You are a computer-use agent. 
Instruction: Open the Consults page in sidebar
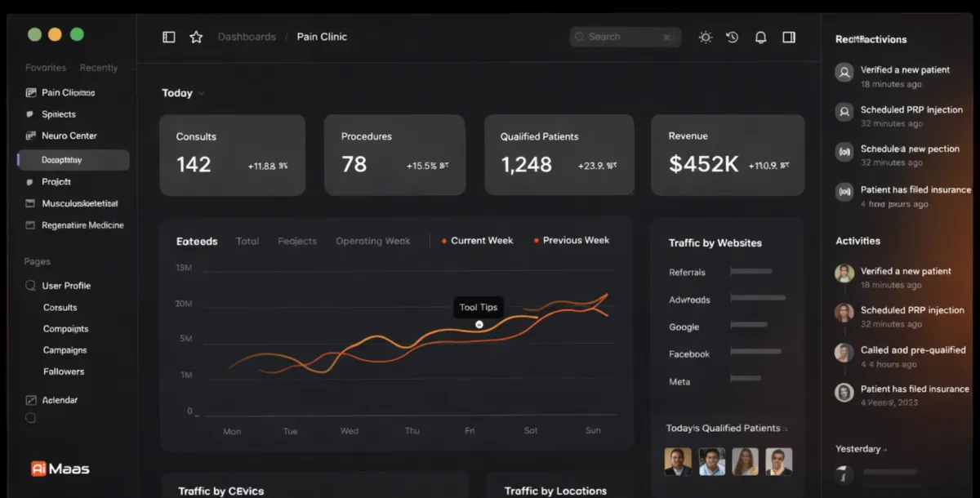60,308
